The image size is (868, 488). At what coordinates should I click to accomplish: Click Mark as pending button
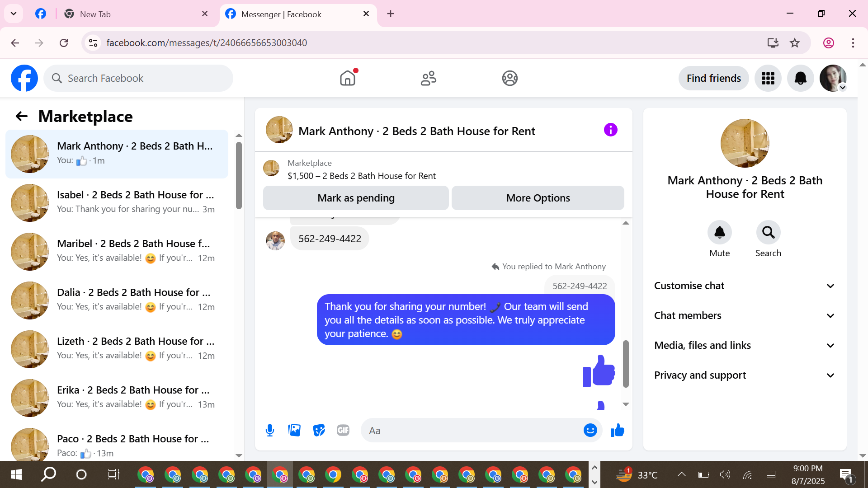pyautogui.click(x=356, y=198)
